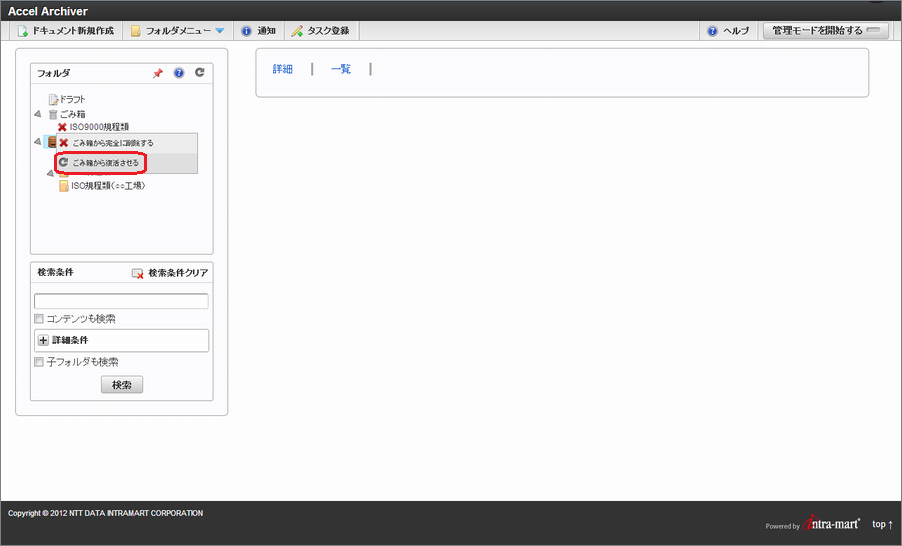902x546 pixels.
Task: Select ISO規程類(○○工場) folder
Action: [108, 186]
